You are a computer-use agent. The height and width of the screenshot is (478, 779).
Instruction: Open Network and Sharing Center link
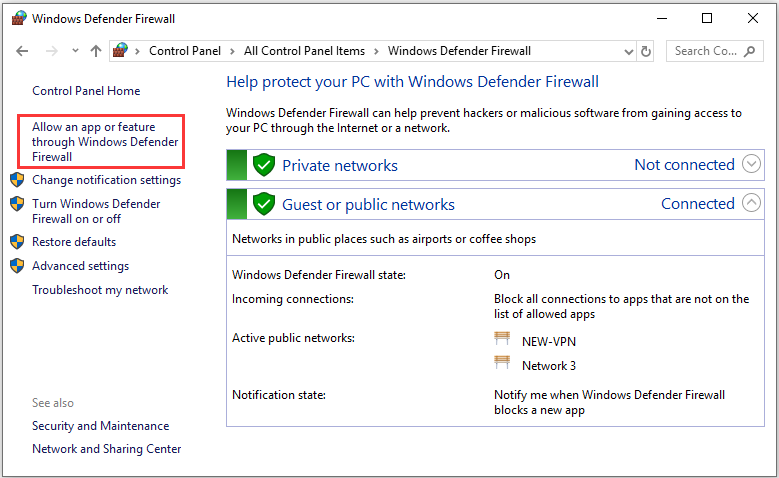106,449
